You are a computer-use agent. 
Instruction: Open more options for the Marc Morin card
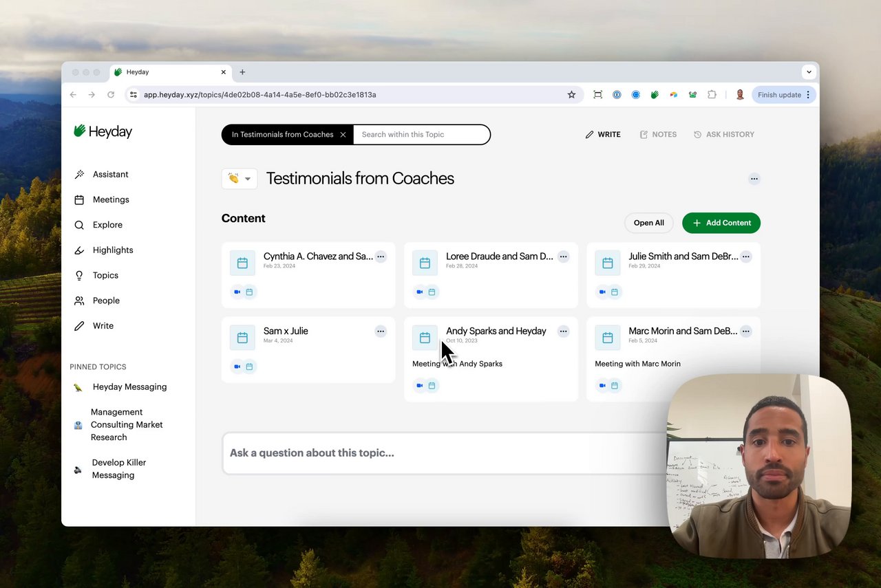click(746, 331)
